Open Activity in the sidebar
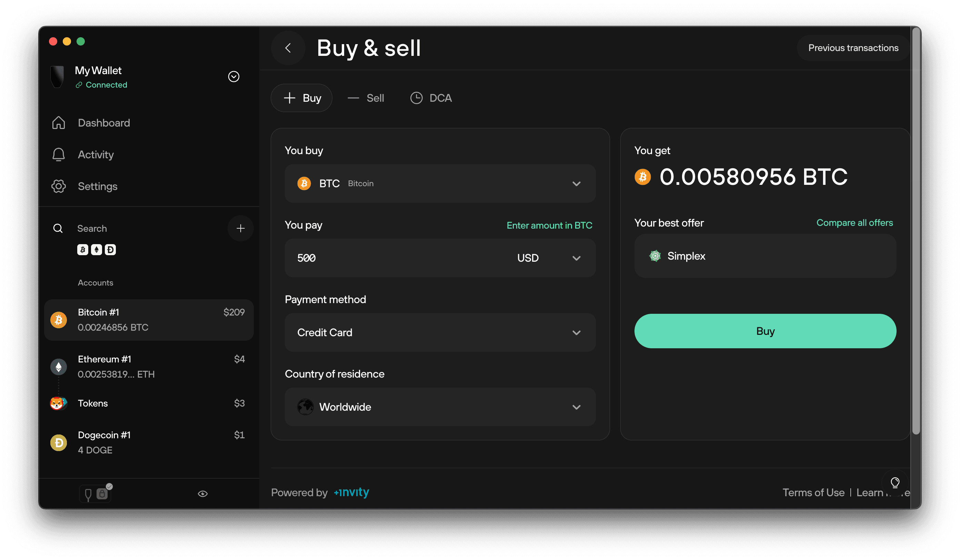 click(x=96, y=155)
